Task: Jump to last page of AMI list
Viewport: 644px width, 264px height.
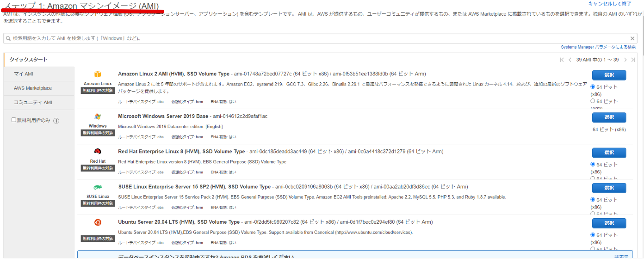Action: pos(633,60)
